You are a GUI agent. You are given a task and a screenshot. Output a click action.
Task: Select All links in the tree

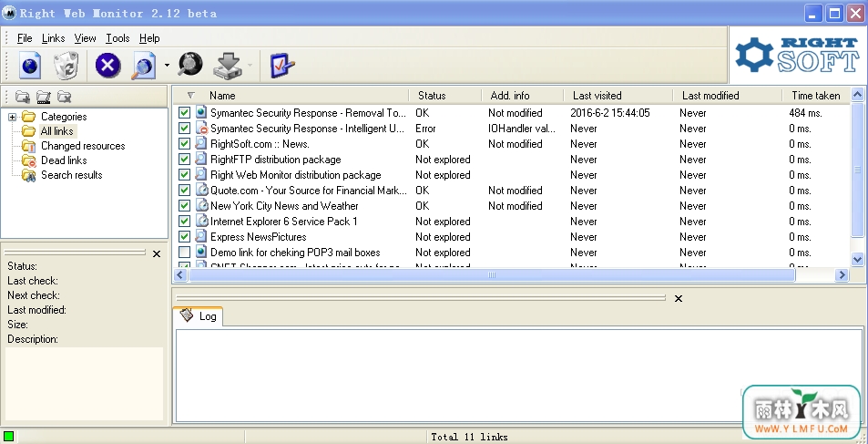point(57,131)
